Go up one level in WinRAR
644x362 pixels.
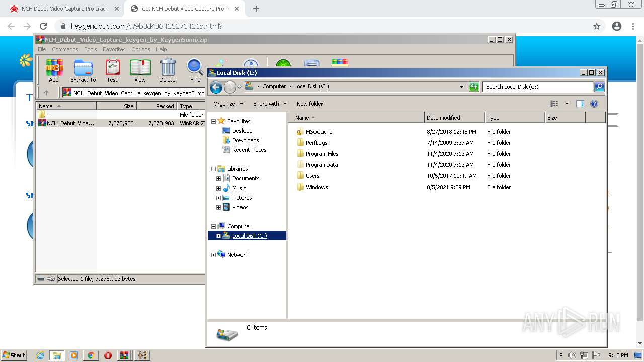46,93
